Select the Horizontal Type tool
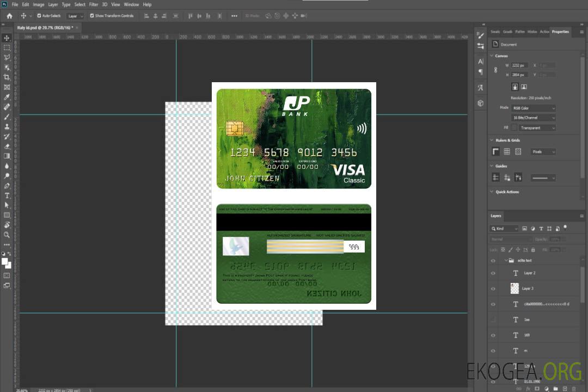588x392 pixels. point(7,195)
